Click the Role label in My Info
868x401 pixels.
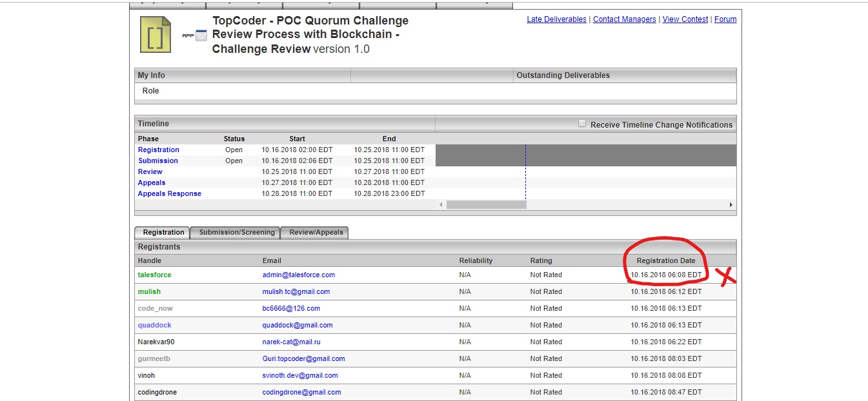pos(151,91)
